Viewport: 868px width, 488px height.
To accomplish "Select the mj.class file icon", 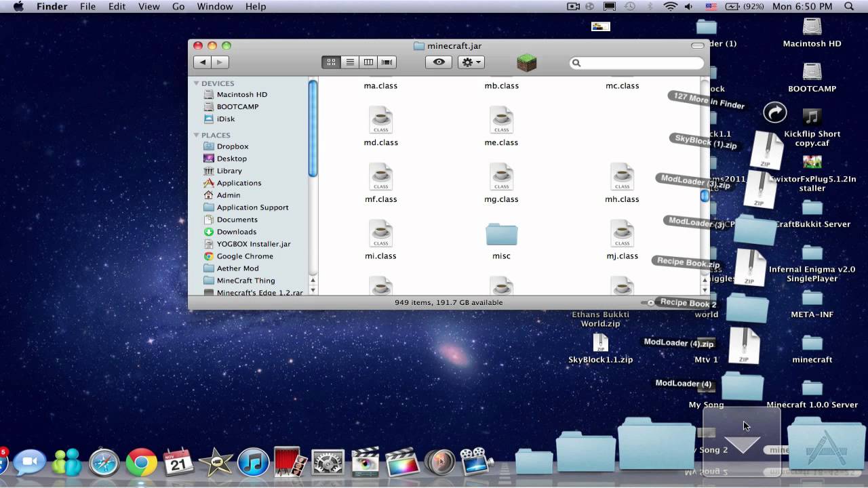I will tap(622, 234).
